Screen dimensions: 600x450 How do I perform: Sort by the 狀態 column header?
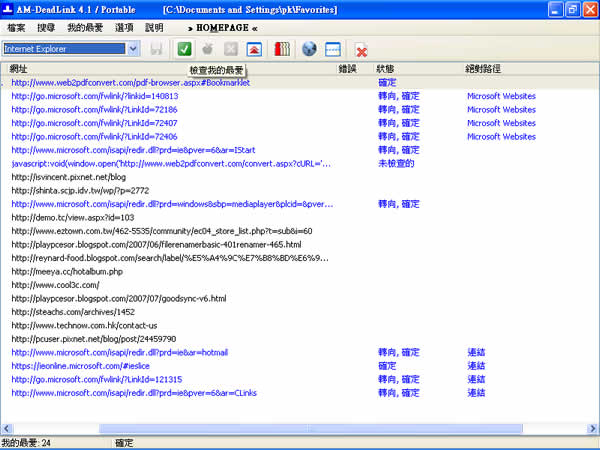[385, 69]
